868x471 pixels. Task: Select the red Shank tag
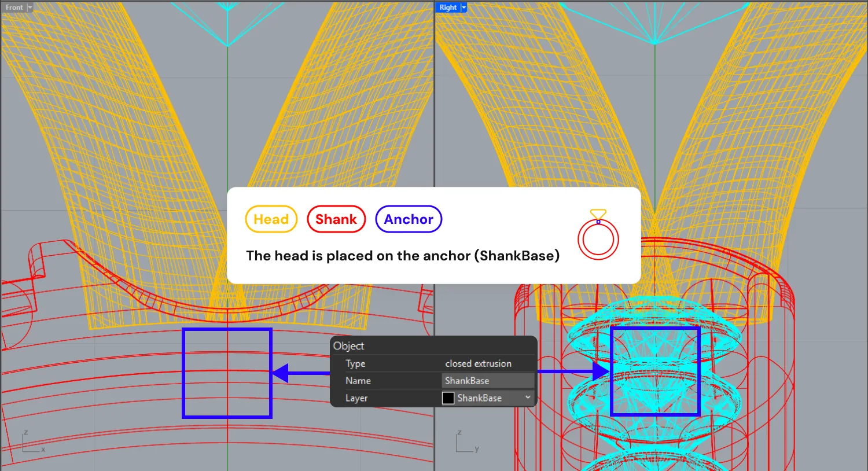point(336,219)
